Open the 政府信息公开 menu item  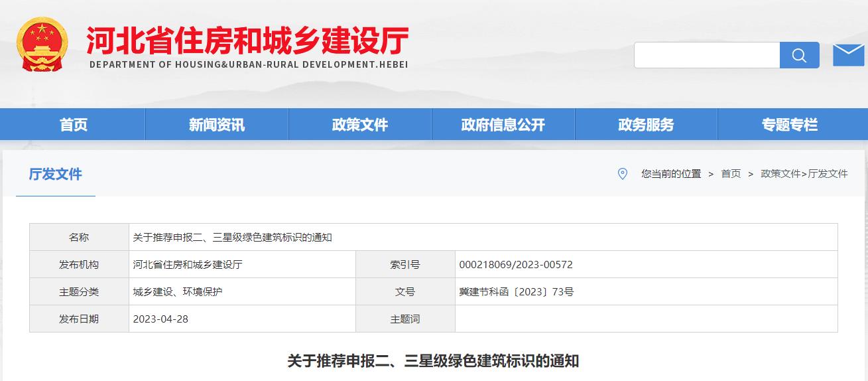pyautogui.click(x=503, y=124)
